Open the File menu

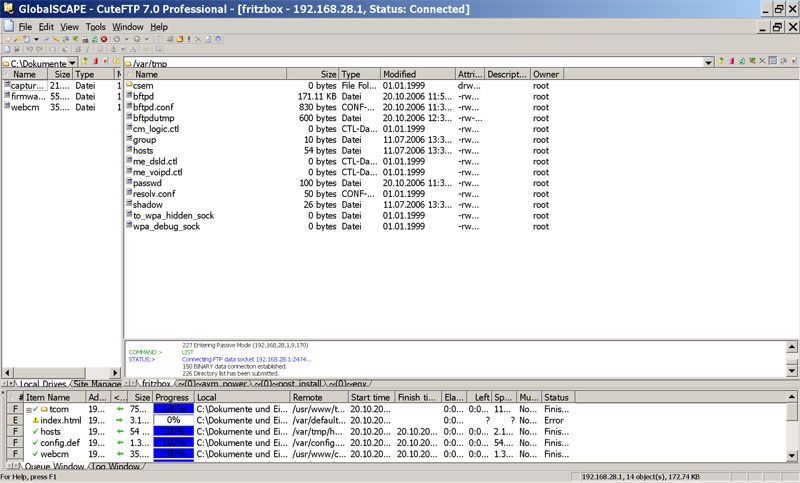click(x=25, y=27)
